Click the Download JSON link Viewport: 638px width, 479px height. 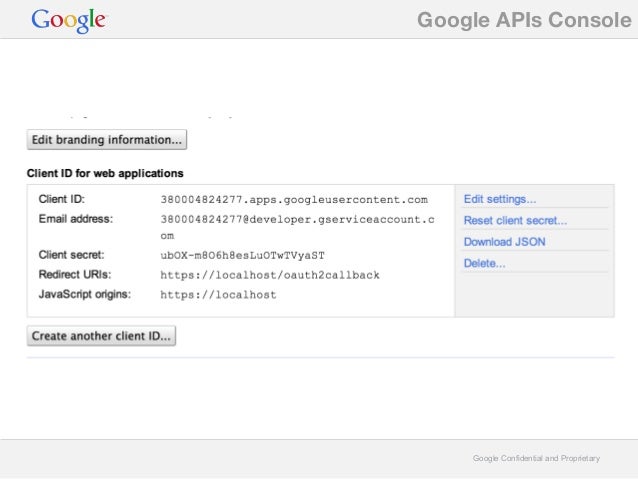click(x=504, y=242)
